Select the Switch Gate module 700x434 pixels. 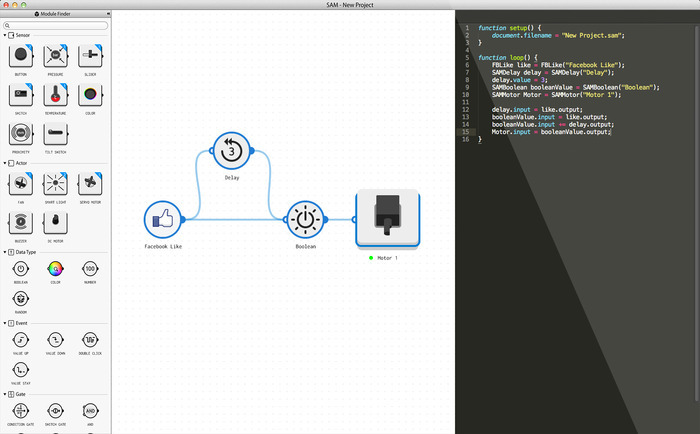pyautogui.click(x=56, y=411)
